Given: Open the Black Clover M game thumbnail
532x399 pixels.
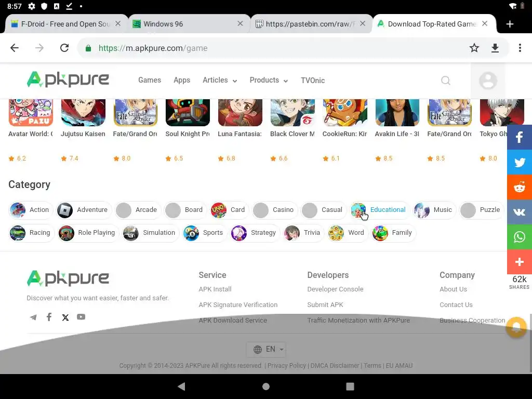Looking at the screenshot, I should click(x=292, y=113).
